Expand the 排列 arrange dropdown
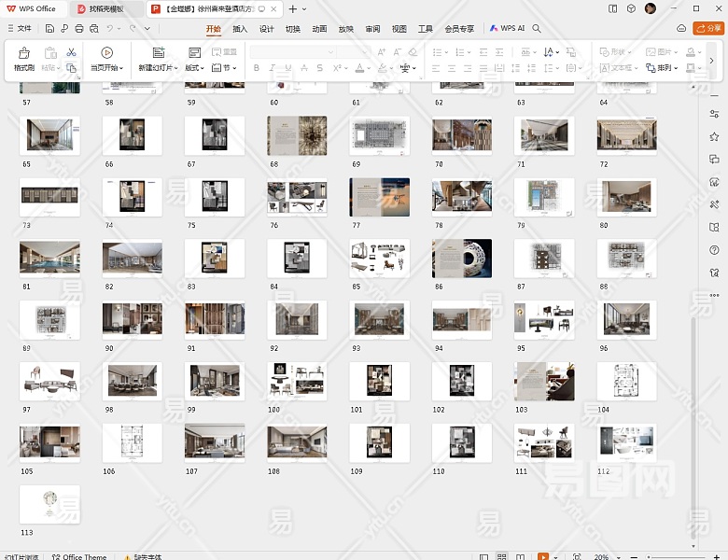Viewport: 728px width, 560px height. [x=662, y=68]
